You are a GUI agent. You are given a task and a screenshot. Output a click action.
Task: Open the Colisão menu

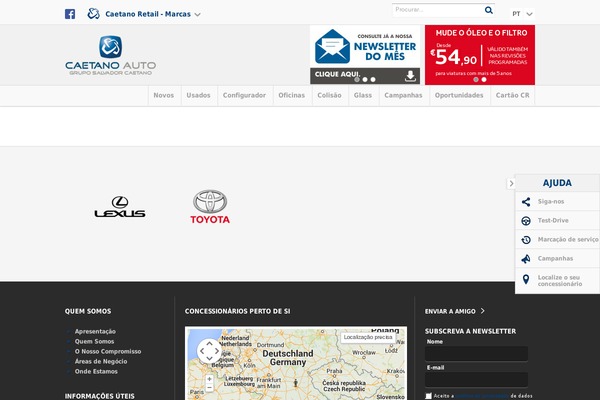[329, 95]
